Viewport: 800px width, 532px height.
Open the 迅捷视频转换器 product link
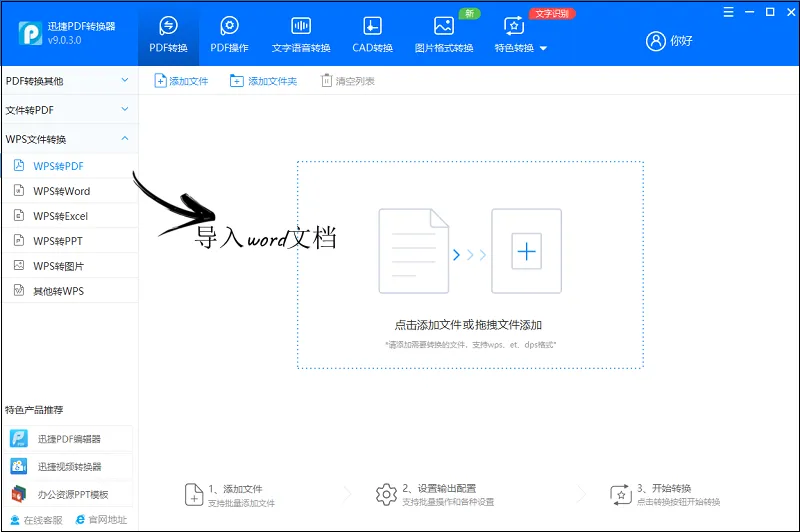click(x=69, y=466)
